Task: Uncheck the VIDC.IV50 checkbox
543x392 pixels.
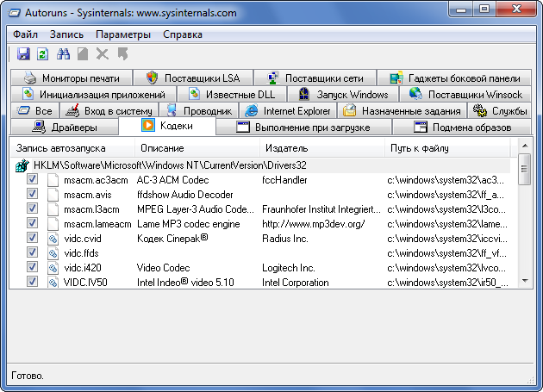Action: (32, 281)
